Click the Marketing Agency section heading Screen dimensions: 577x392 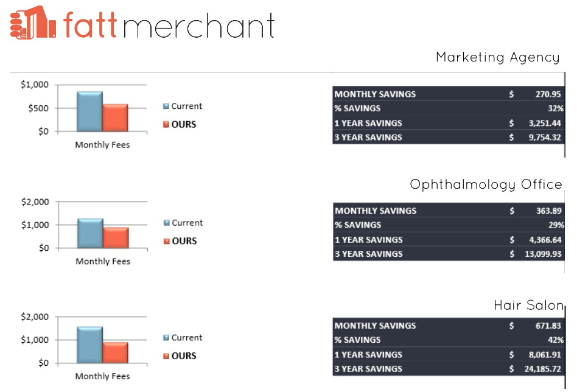[x=497, y=58]
